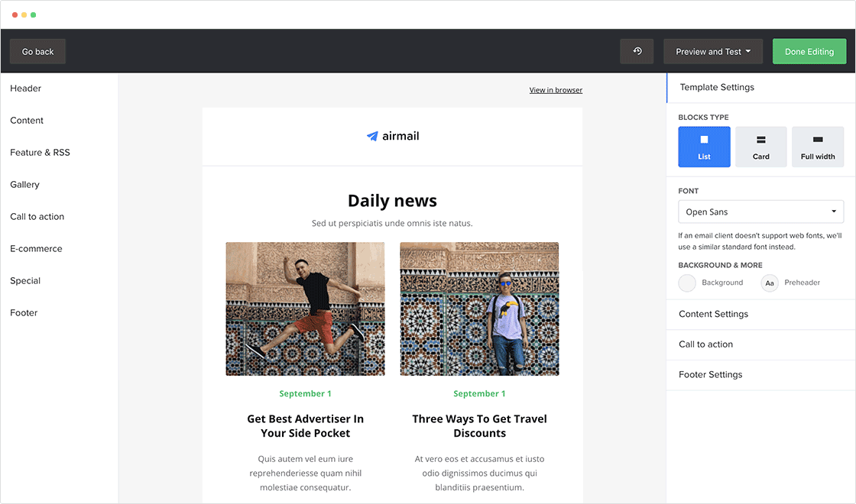Select the List blocks type
Viewport: 856px width, 504px height.
(704, 147)
